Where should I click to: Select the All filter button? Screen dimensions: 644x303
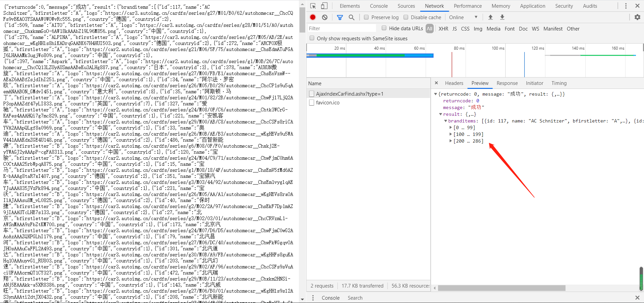click(430, 29)
